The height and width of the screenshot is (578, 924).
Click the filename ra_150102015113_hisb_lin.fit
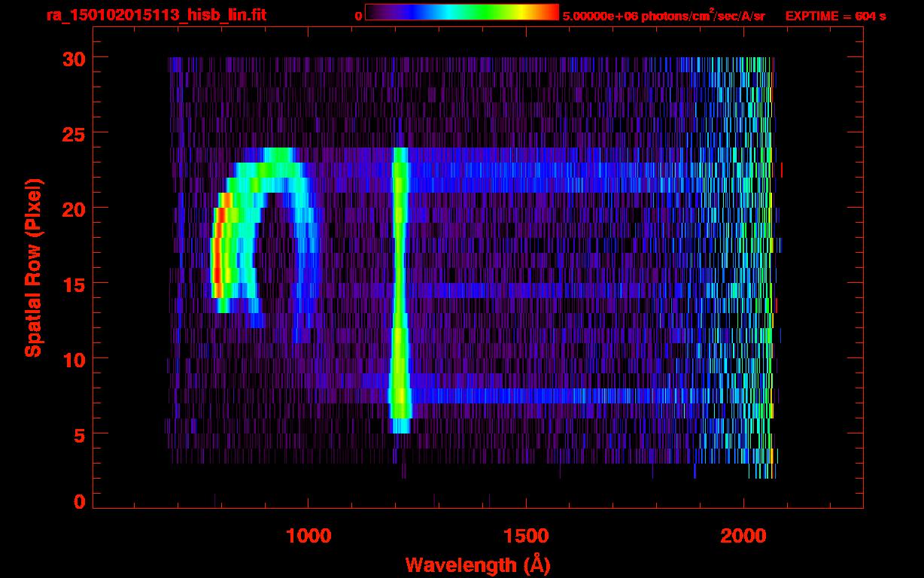pyautogui.click(x=157, y=15)
